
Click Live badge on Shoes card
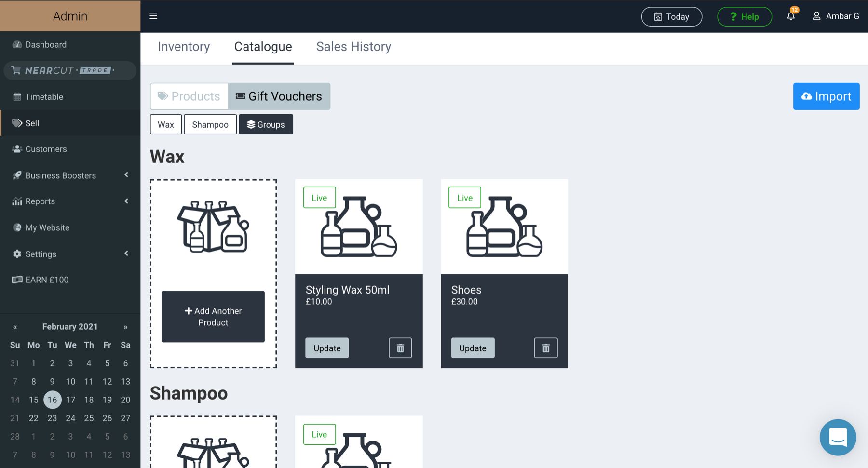[465, 198]
